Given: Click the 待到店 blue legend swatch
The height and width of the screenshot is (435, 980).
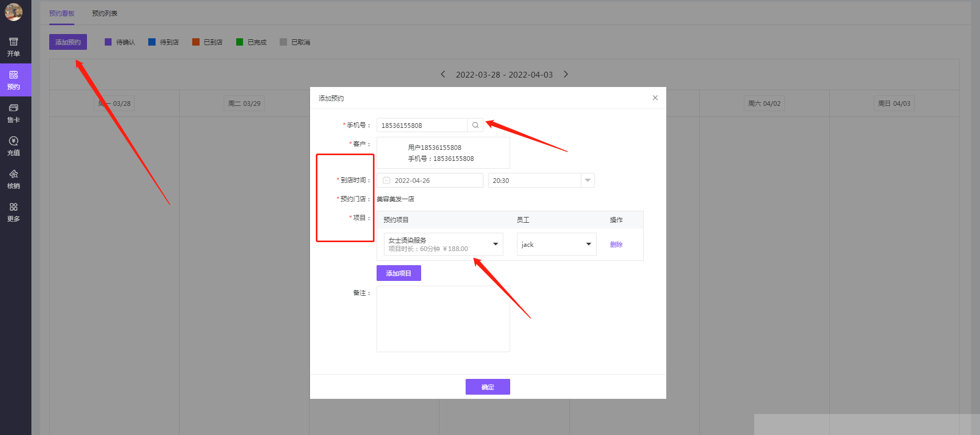Looking at the screenshot, I should click(152, 42).
